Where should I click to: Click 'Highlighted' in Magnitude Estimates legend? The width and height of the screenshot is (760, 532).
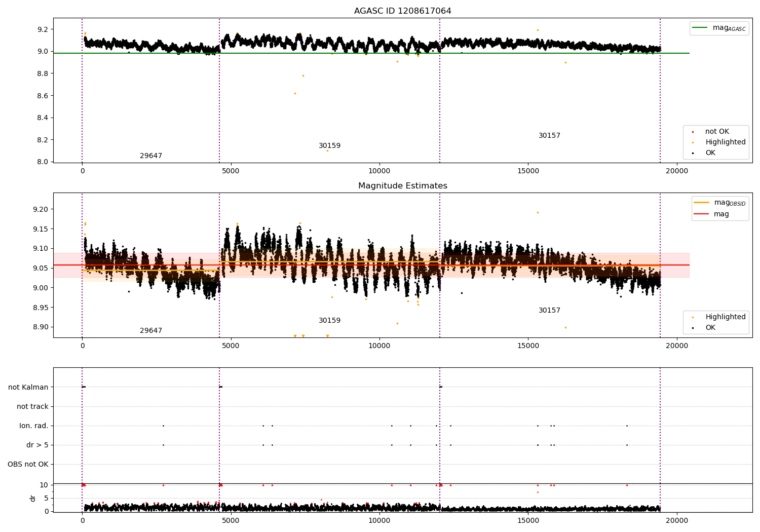point(719,317)
